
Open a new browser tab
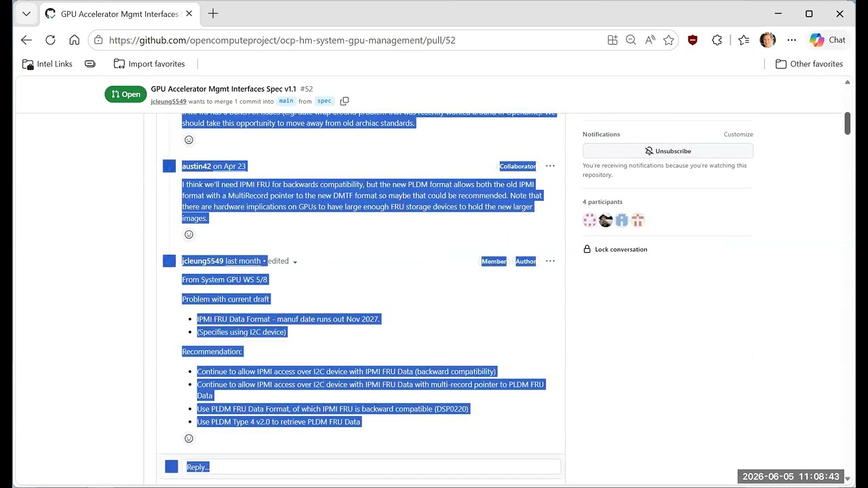click(x=213, y=14)
